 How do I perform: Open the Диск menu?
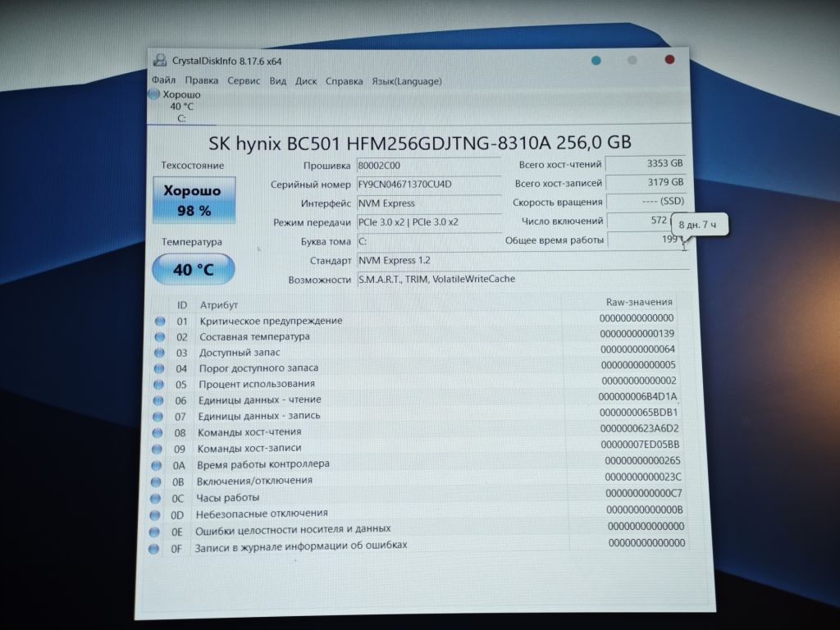306,81
